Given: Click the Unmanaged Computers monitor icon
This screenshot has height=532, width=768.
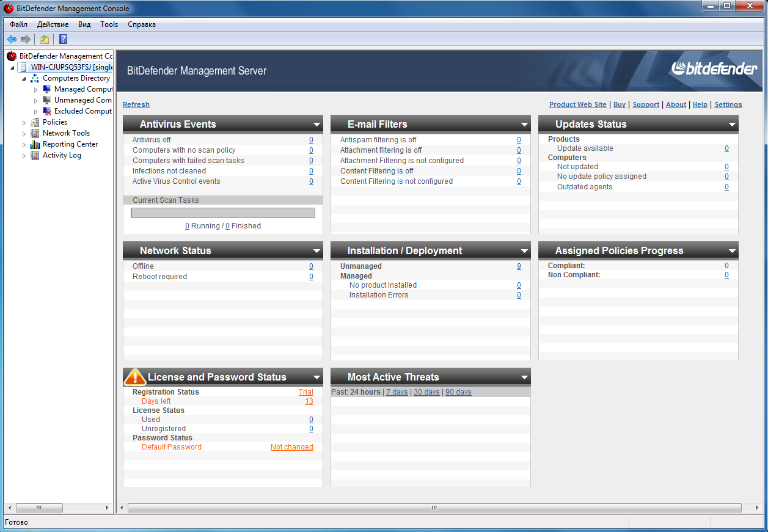Looking at the screenshot, I should [x=47, y=100].
